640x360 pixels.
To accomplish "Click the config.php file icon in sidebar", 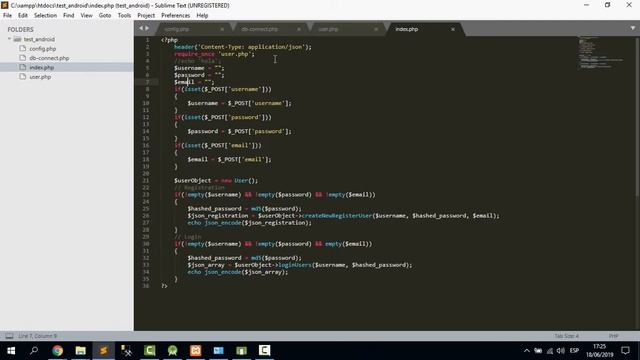I will coord(22,48).
